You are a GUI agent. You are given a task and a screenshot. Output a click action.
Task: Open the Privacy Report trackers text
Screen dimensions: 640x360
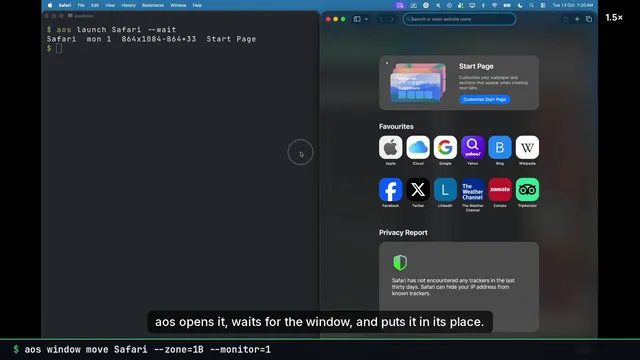[453, 287]
